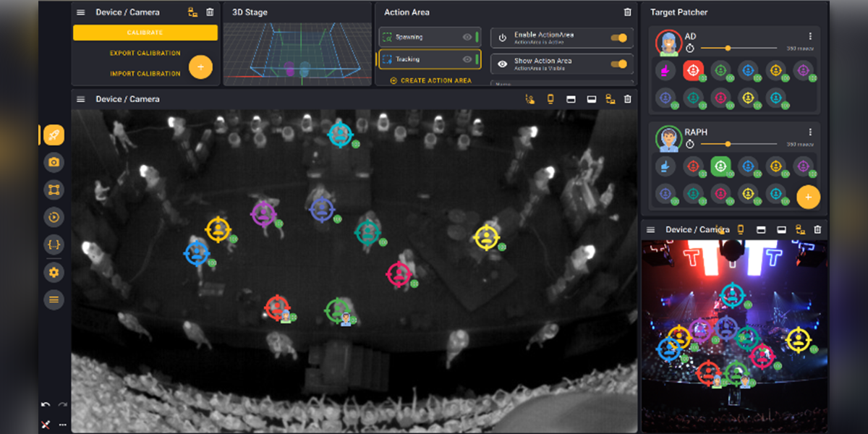Viewport: 868px width, 434px height.
Task: Open the hamburger list icon in left sidebar
Action: point(54,299)
